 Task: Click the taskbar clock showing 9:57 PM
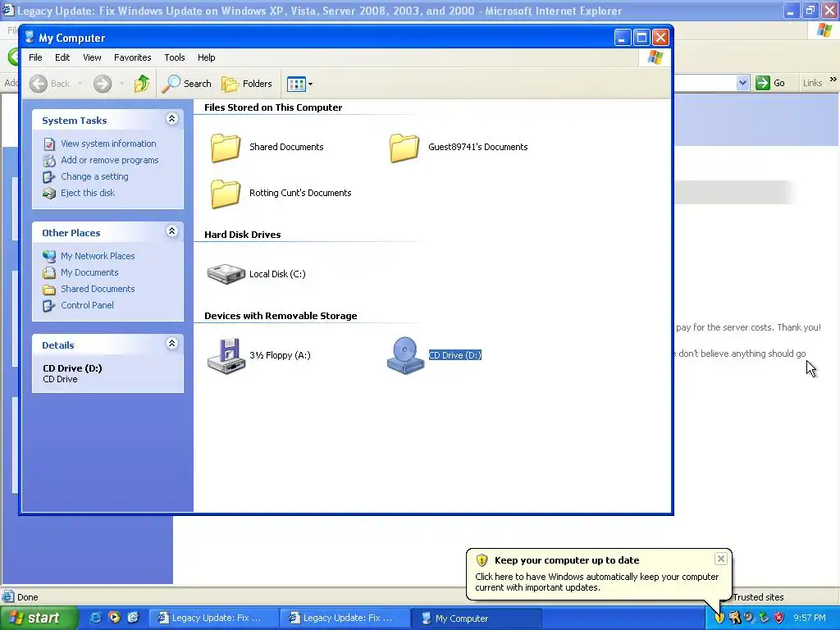[x=810, y=618]
